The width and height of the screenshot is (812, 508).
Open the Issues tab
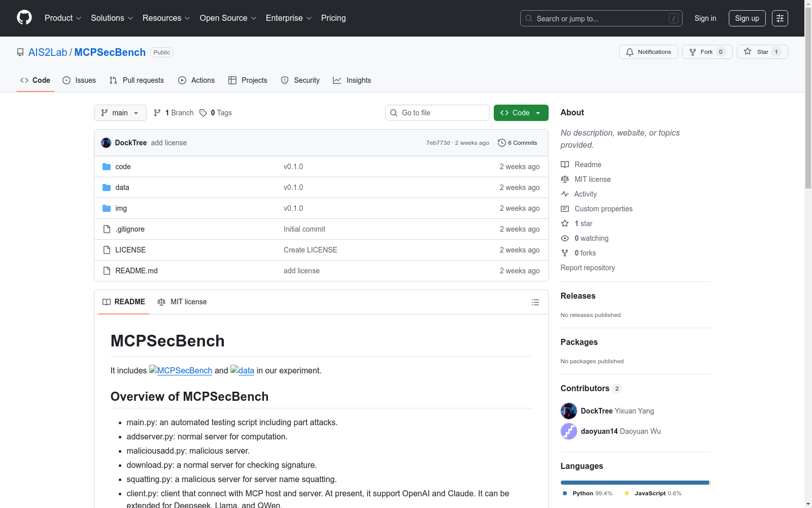pos(79,80)
